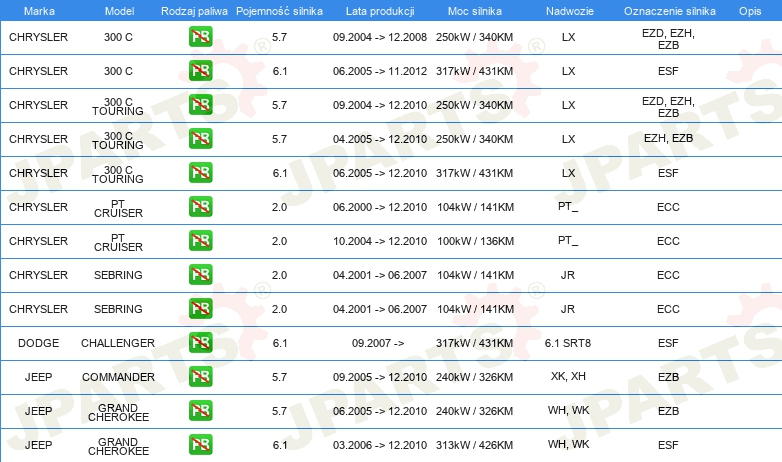Click date cell 09.2004 -> 12.2010

[380, 105]
